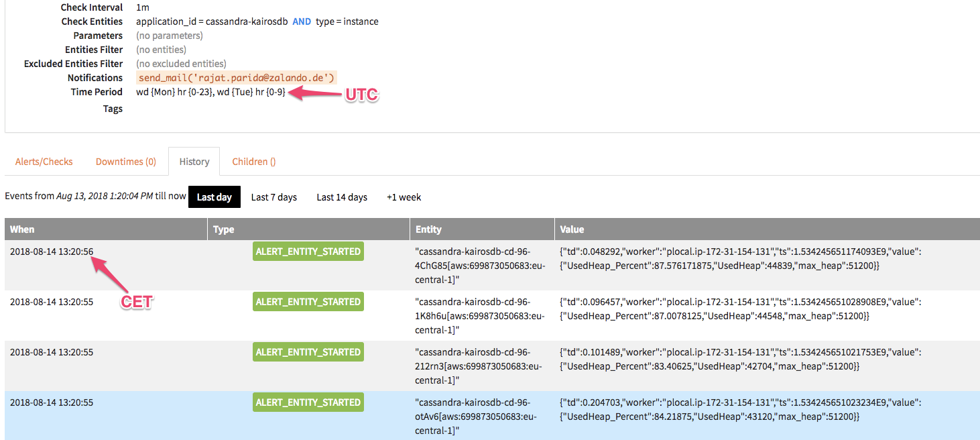Open the Downtimes (0) tab
The width and height of the screenshot is (980, 440).
(125, 162)
